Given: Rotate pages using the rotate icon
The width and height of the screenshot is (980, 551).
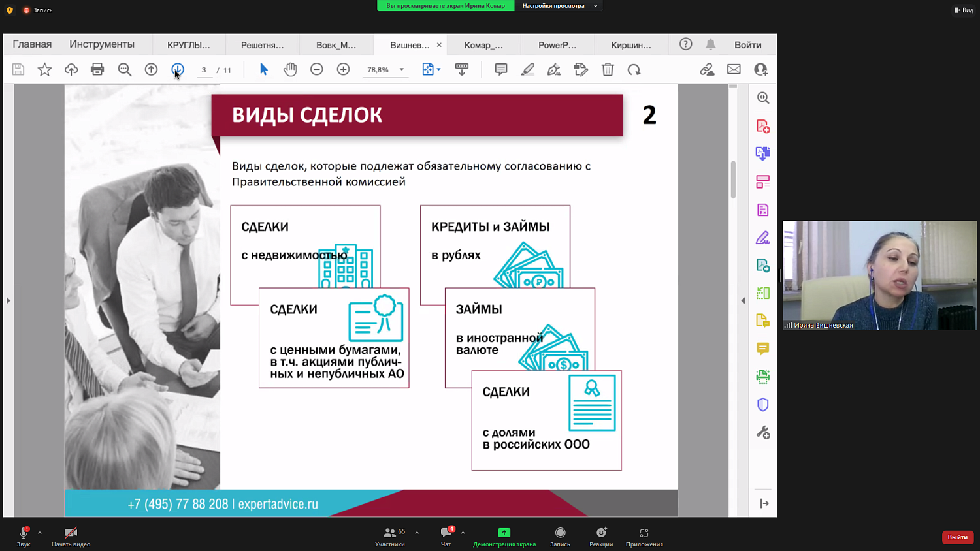Looking at the screenshot, I should click(x=634, y=69).
